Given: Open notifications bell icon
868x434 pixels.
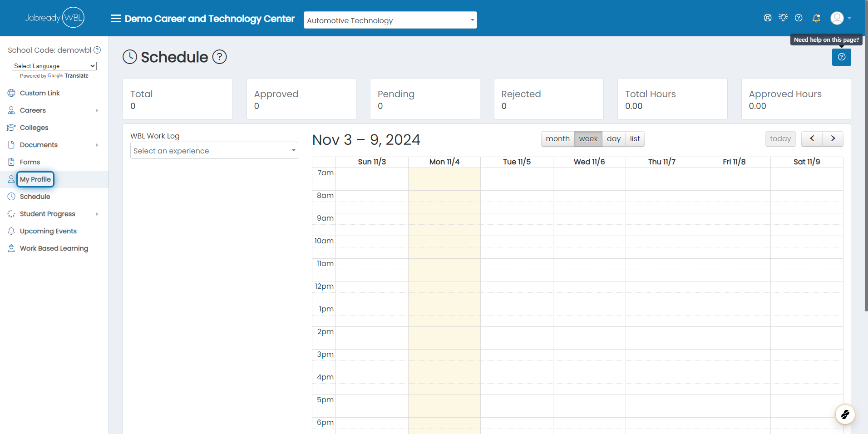Looking at the screenshot, I should [816, 18].
